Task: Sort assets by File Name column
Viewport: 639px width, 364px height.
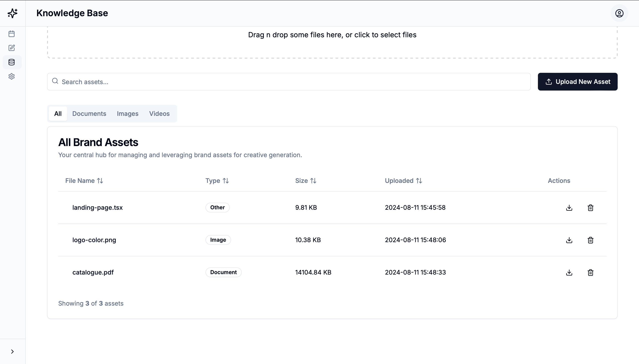Action: [84, 181]
